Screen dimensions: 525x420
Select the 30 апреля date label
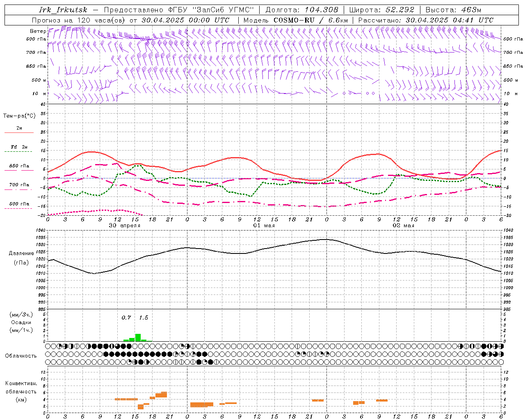125,226
